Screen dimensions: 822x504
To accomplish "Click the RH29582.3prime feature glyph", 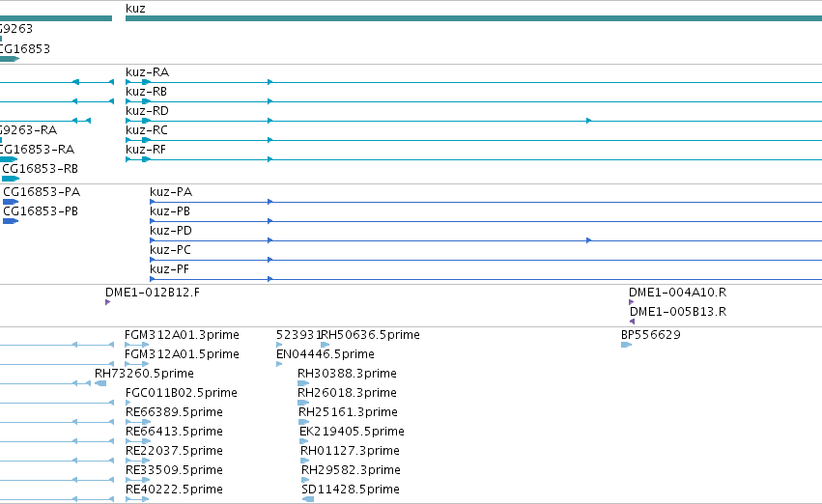I will coord(305,481).
